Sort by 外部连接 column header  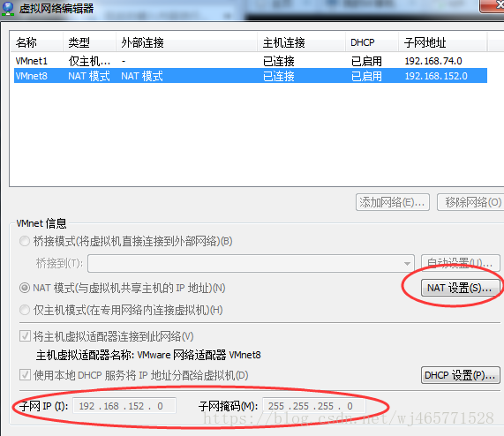click(x=186, y=42)
